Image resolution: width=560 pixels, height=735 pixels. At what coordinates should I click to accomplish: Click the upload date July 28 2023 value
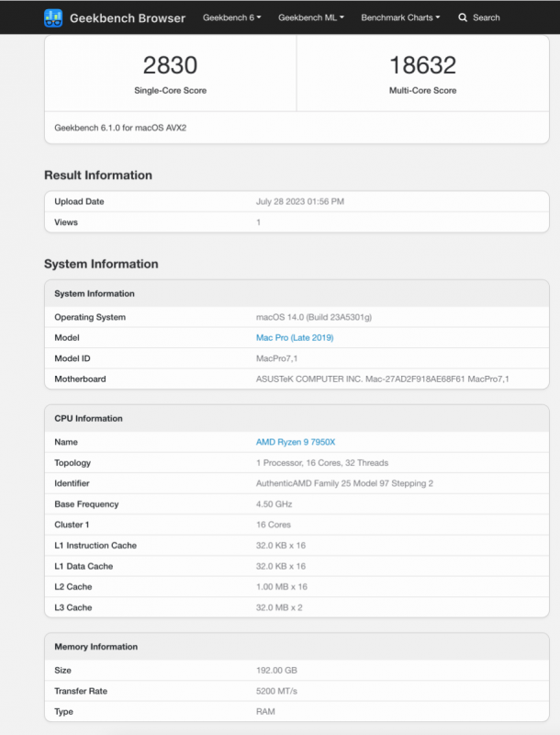pos(300,201)
